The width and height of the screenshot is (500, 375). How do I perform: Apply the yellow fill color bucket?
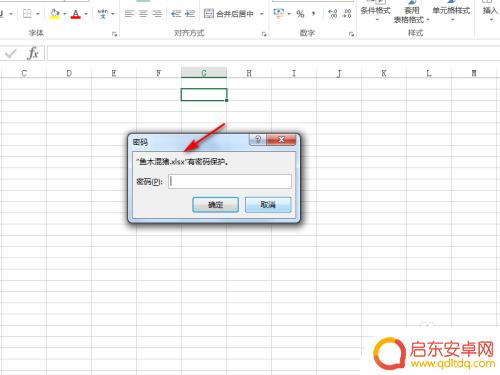[x=54, y=14]
